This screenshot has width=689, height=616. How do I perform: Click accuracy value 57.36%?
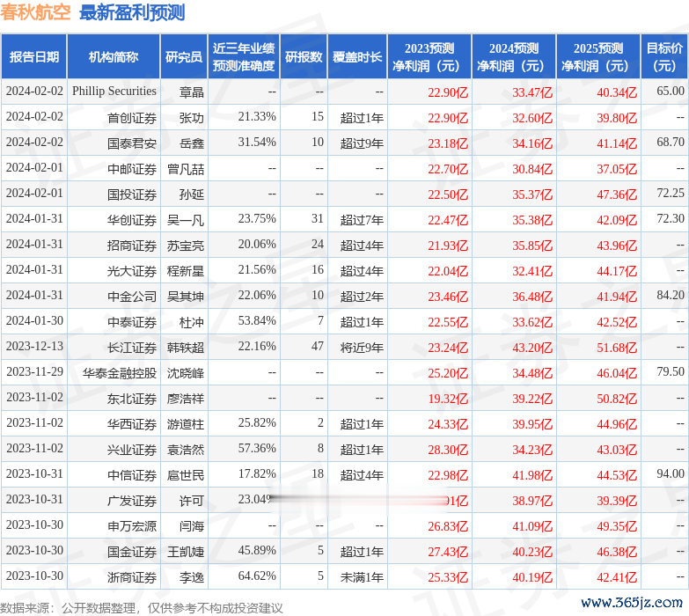[x=257, y=448]
